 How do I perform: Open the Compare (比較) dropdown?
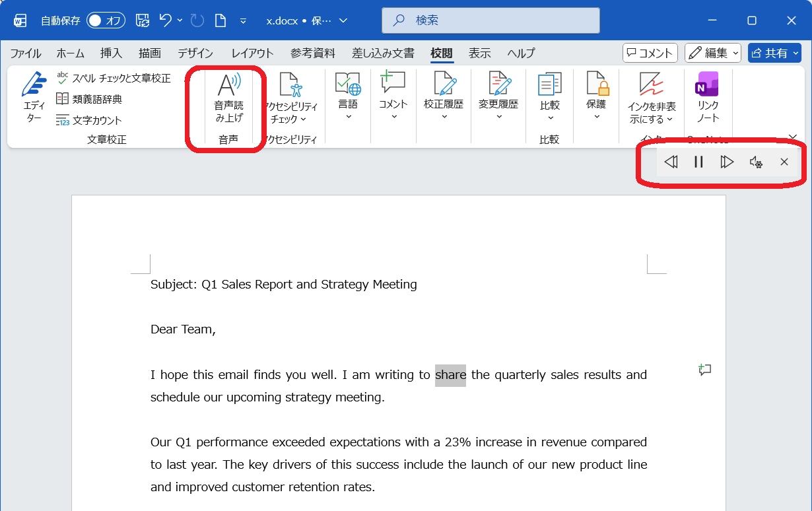[549, 98]
